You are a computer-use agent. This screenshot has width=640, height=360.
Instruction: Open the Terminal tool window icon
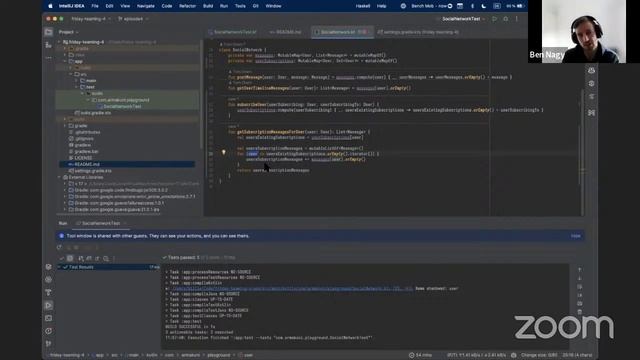pyautogui.click(x=49, y=318)
